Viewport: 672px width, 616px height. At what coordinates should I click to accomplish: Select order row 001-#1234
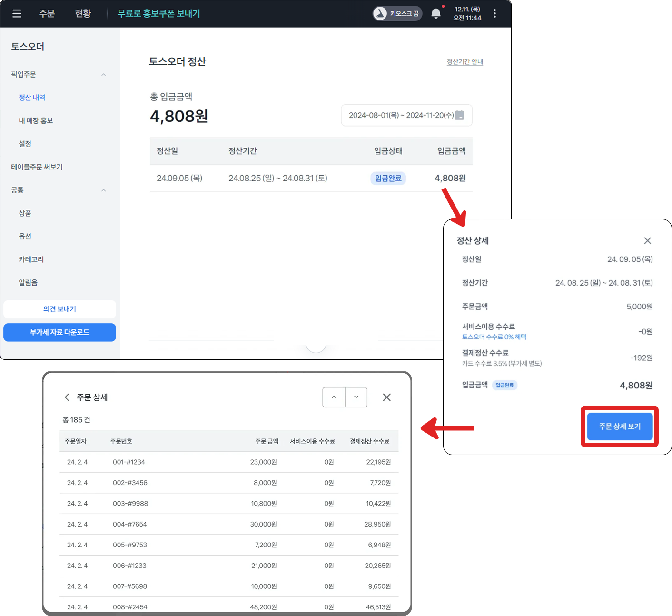coord(229,462)
